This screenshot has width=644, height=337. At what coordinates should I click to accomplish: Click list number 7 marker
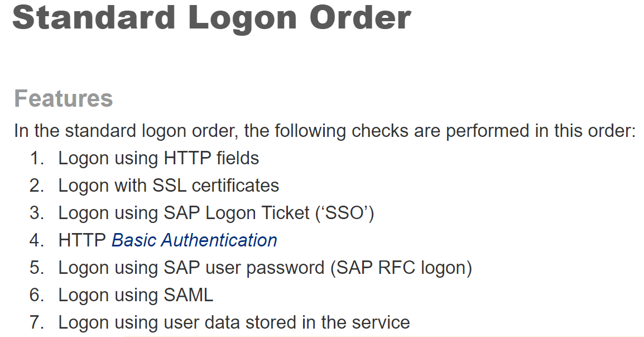click(x=37, y=322)
